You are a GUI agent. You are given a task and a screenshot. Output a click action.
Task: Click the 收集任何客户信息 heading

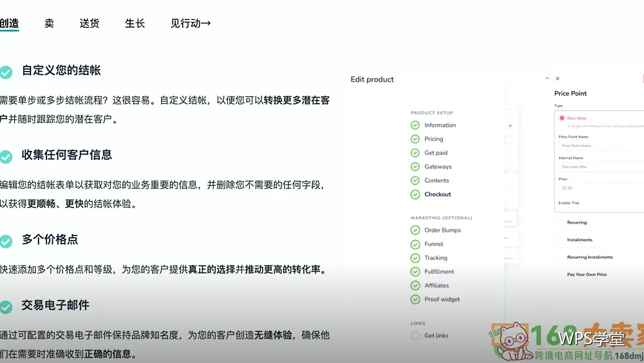click(66, 155)
